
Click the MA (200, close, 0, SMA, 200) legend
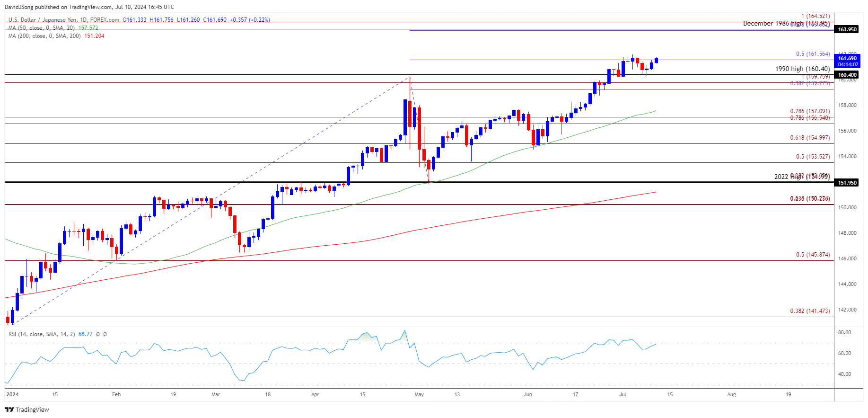point(45,36)
